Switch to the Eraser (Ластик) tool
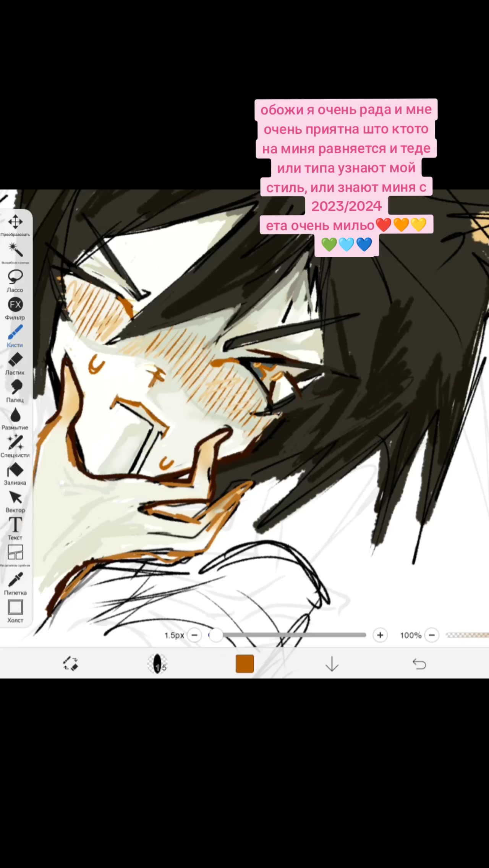Image resolution: width=489 pixels, height=868 pixels. click(x=15, y=363)
